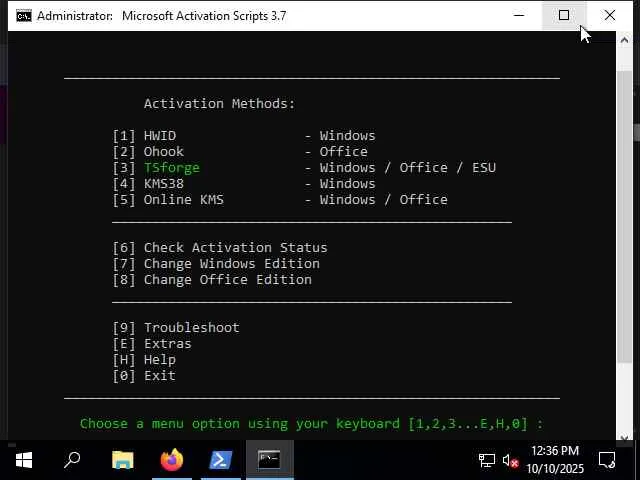Click the console scrollbar down arrow
Screen dimensions: 640x480
pos(624,437)
